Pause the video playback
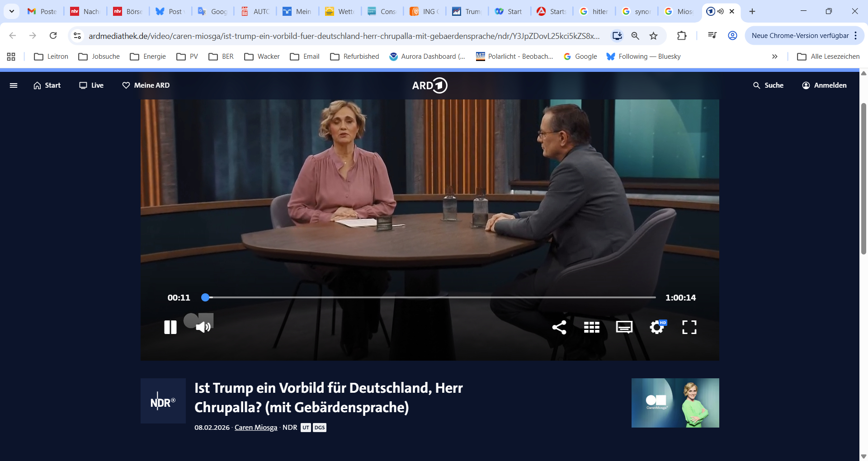868x461 pixels. point(170,327)
